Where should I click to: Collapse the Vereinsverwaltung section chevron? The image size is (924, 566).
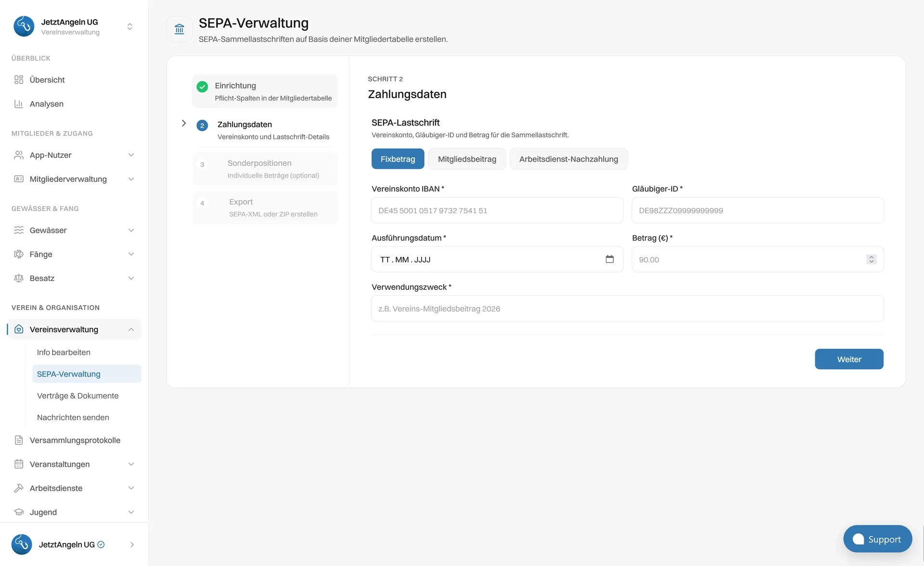(131, 329)
